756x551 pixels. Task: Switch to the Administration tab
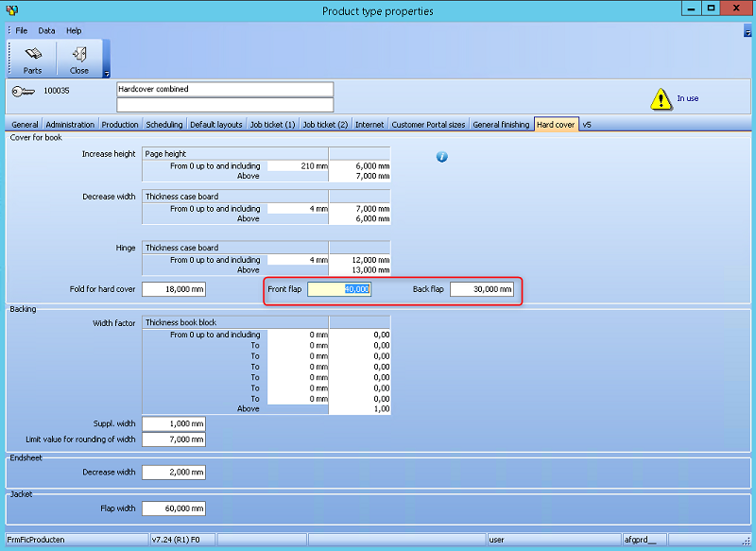pos(70,125)
